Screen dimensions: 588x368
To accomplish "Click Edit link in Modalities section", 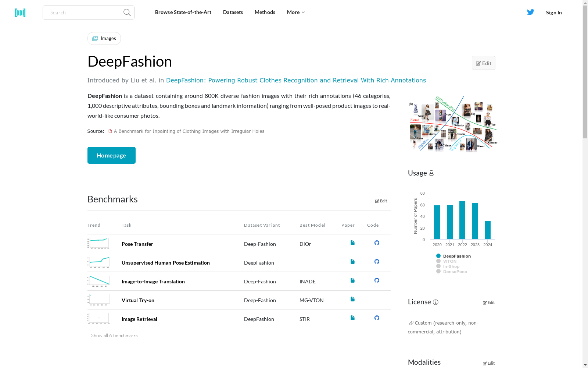I will point(489,363).
